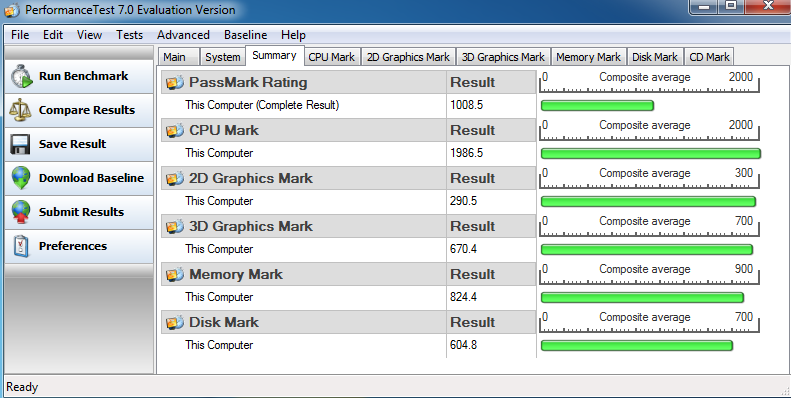The image size is (791, 398).
Task: Click the Submit Results globe arrow icon
Action: 21,212
